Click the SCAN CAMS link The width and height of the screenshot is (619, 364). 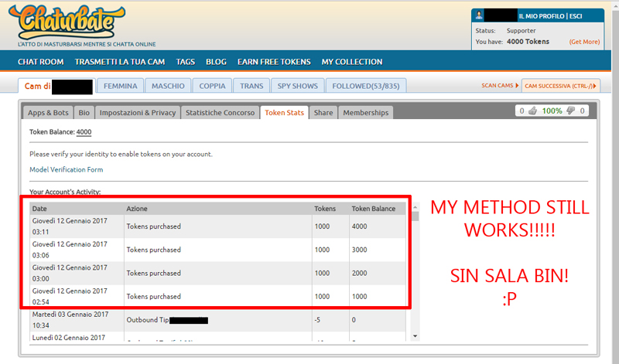coord(497,86)
